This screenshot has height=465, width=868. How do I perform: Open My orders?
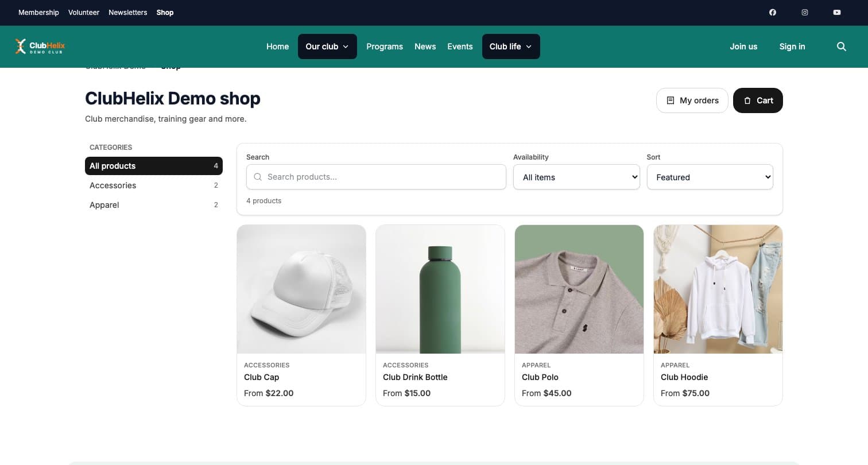692,100
